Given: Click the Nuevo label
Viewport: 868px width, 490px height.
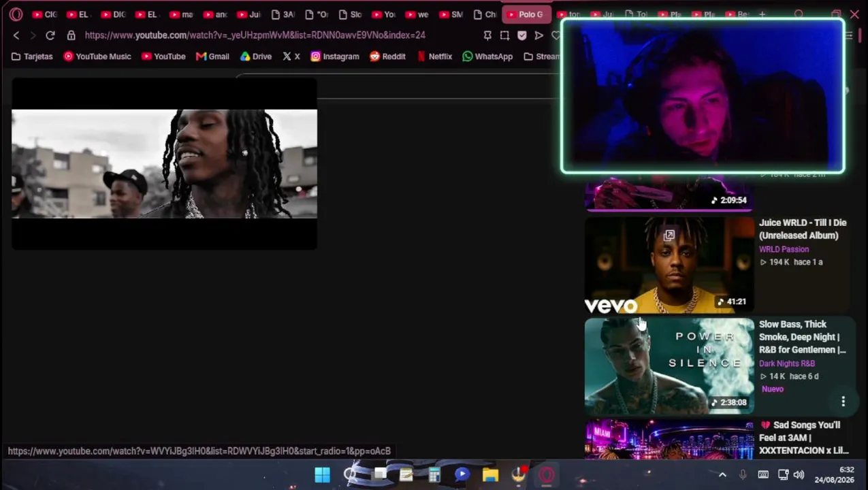Looking at the screenshot, I should (772, 389).
